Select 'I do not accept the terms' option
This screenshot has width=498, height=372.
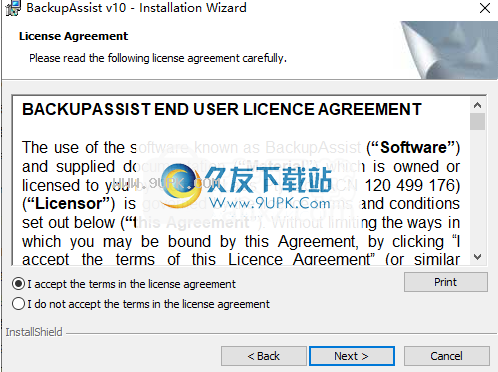click(18, 304)
